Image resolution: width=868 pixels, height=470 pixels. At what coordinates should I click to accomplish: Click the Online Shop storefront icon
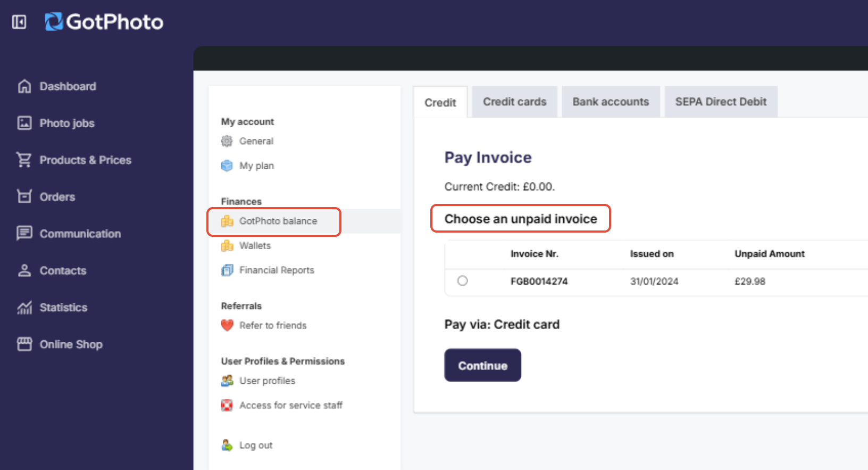click(24, 344)
